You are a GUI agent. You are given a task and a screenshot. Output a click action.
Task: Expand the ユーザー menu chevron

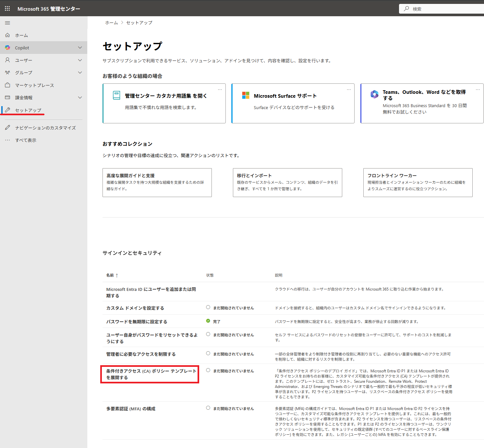coord(80,60)
